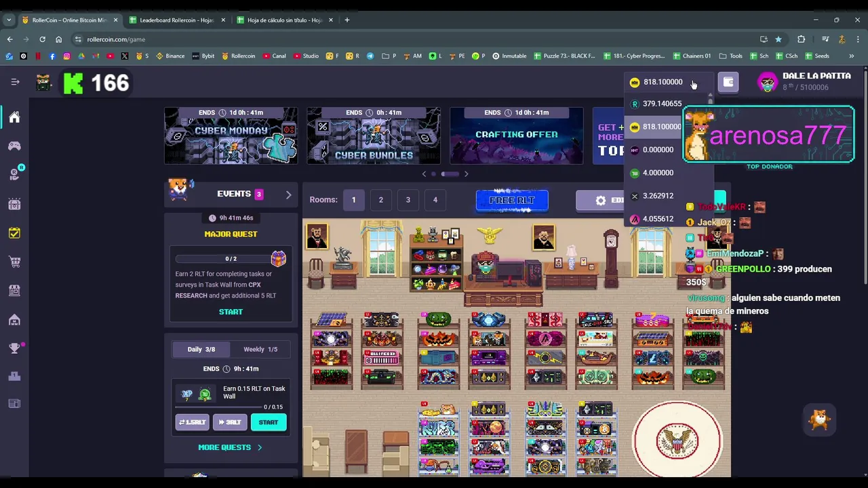
Task: Open the season pass calendar icon
Action: pyautogui.click(x=14, y=203)
